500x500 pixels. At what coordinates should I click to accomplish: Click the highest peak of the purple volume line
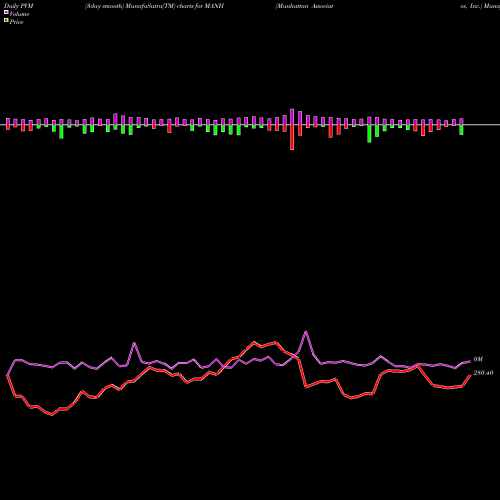tap(306, 332)
